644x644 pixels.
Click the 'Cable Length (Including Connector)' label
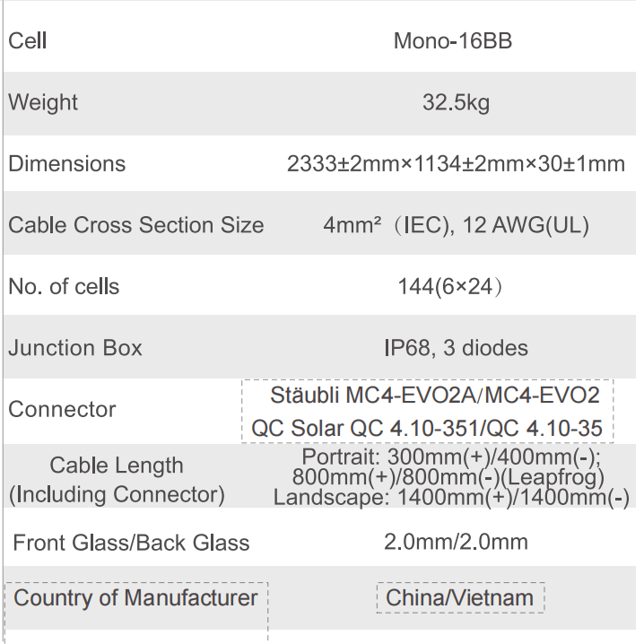pos(117,480)
